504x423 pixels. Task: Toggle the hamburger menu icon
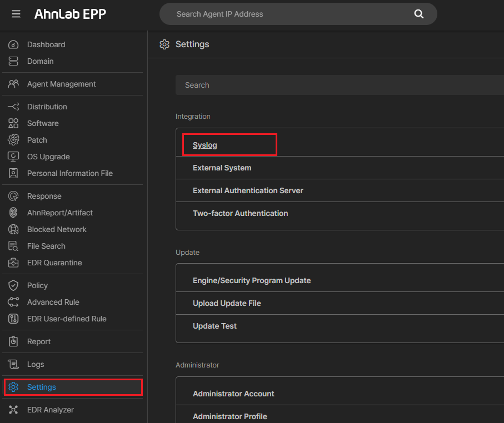tap(16, 14)
